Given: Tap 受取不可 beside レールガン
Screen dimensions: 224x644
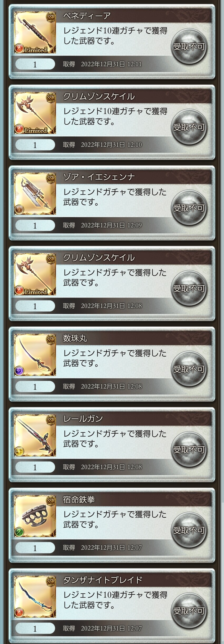Looking at the screenshot, I should [x=189, y=450].
